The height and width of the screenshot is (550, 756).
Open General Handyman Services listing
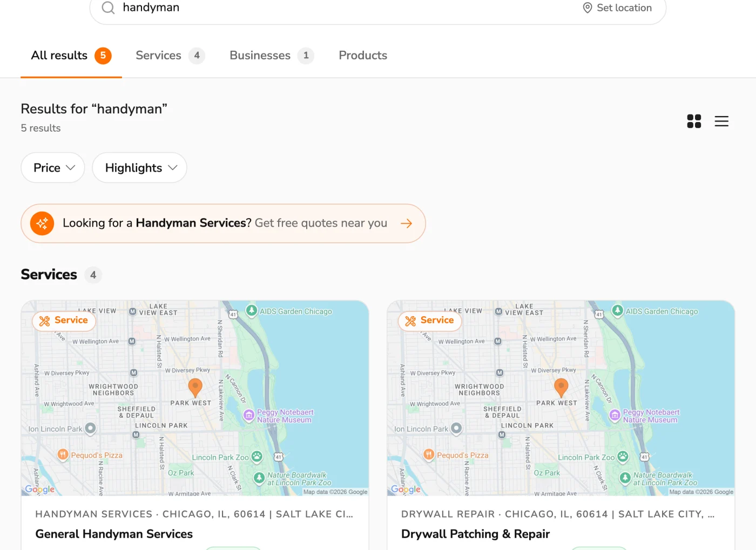pos(114,534)
